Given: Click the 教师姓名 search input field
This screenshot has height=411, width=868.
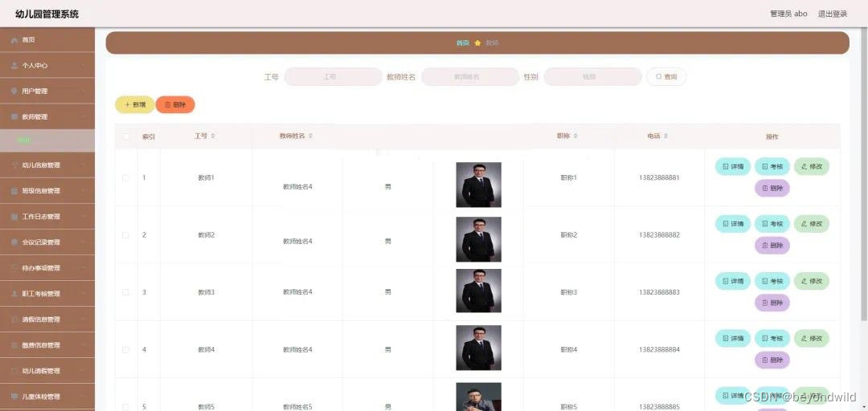Looking at the screenshot, I should click(470, 77).
